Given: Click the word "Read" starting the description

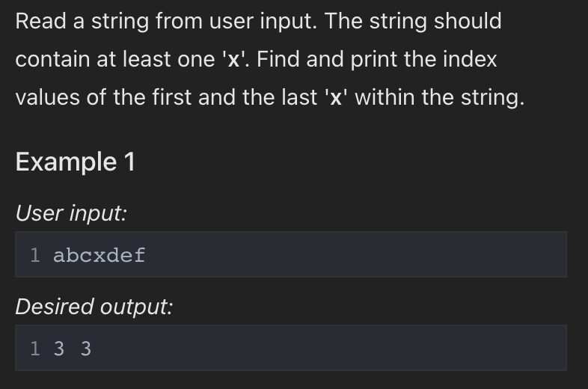Looking at the screenshot, I should pos(41,21).
